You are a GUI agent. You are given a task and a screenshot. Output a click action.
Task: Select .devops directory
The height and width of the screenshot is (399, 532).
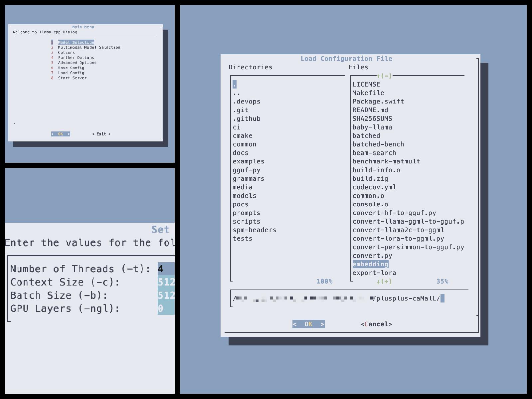pos(247,101)
